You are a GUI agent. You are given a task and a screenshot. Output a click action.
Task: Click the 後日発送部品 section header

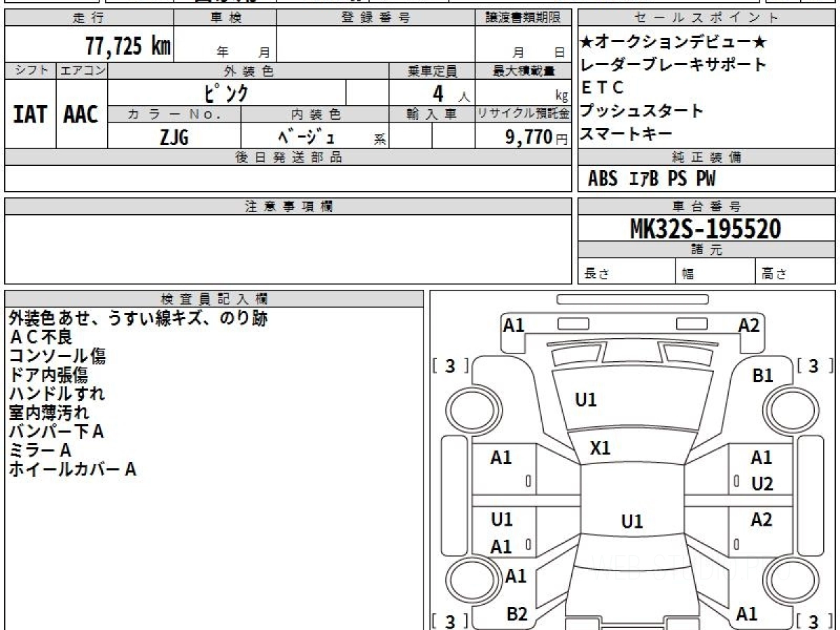288,157
